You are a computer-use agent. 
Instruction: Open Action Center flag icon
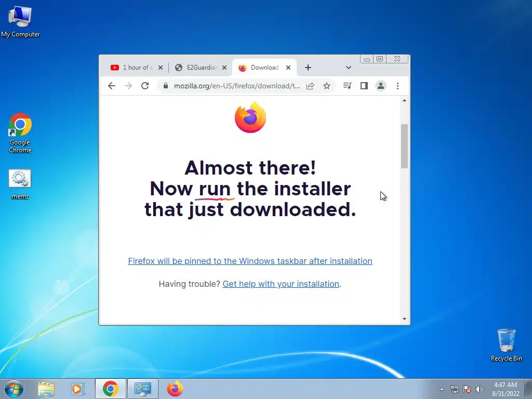pyautogui.click(x=467, y=389)
